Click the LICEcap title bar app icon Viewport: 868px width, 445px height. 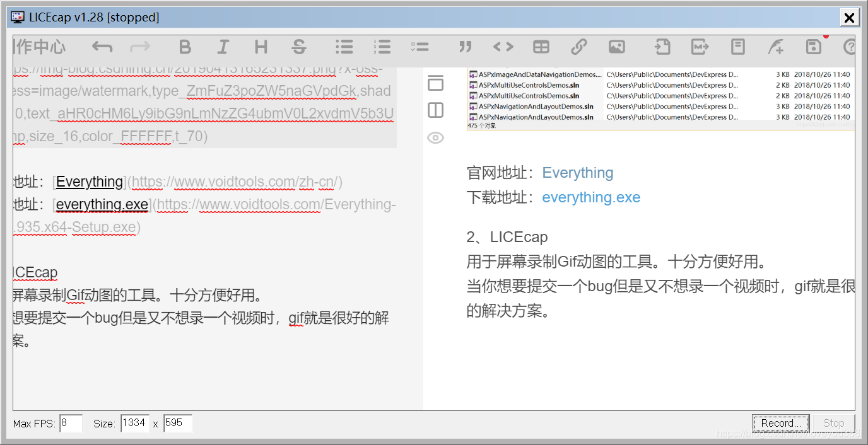coord(18,18)
